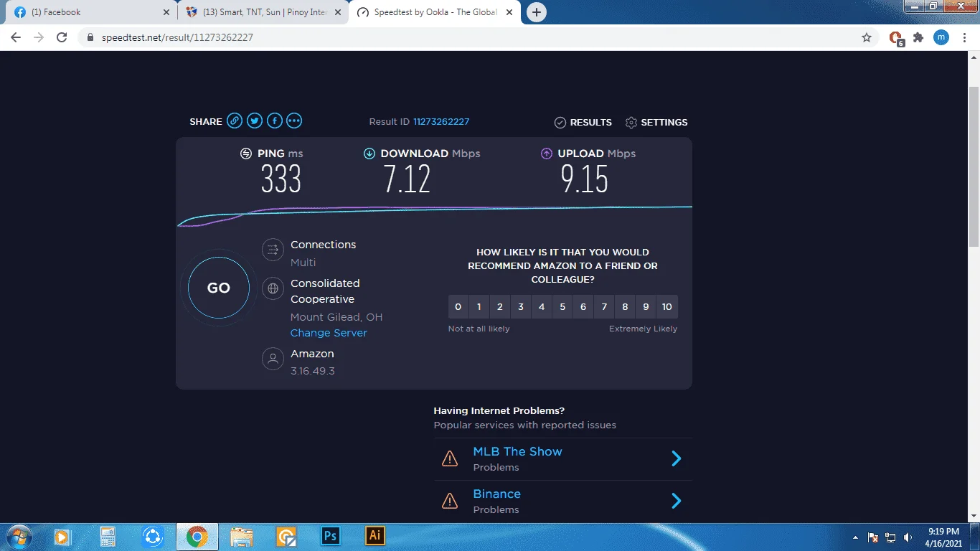The height and width of the screenshot is (551, 980).
Task: Click the globe icon beside Consolidated Cooperative
Action: (273, 289)
